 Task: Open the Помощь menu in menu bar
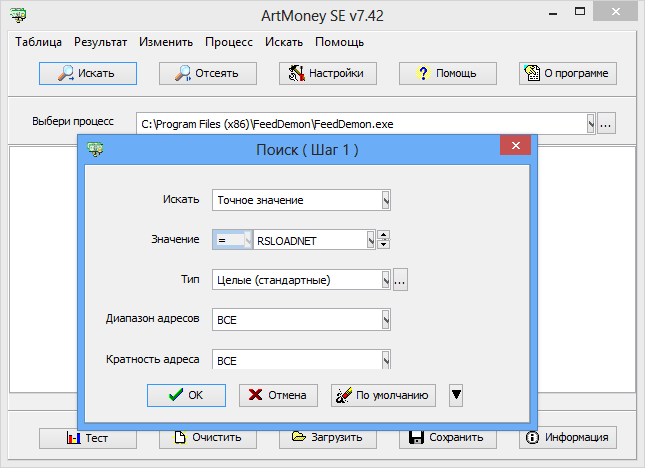tap(339, 42)
